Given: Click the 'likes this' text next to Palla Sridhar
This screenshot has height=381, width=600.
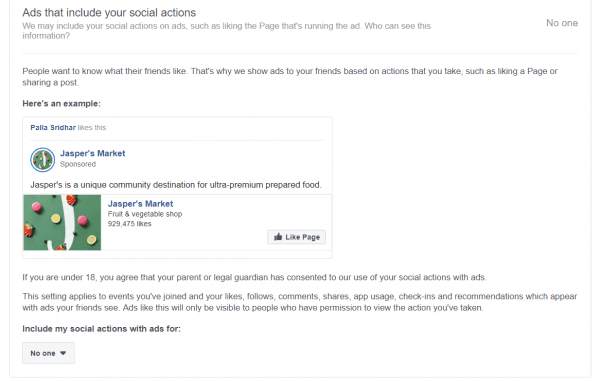Looking at the screenshot, I should coord(92,127).
